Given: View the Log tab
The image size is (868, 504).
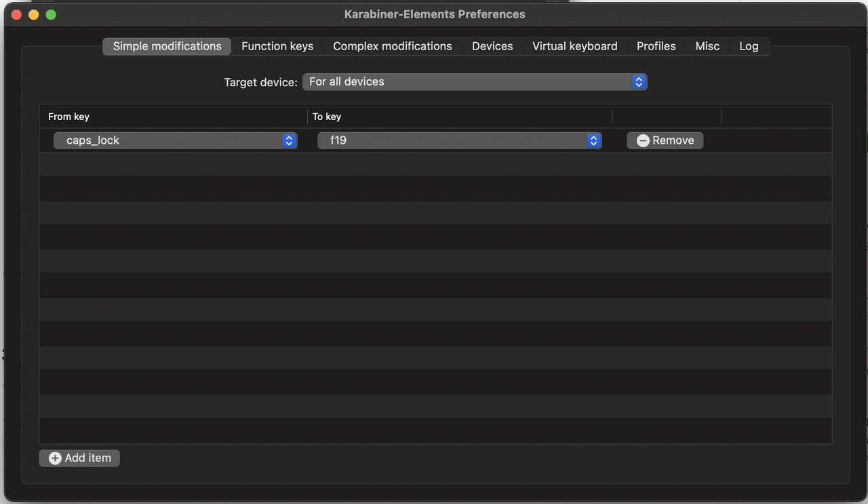Looking at the screenshot, I should (x=749, y=46).
